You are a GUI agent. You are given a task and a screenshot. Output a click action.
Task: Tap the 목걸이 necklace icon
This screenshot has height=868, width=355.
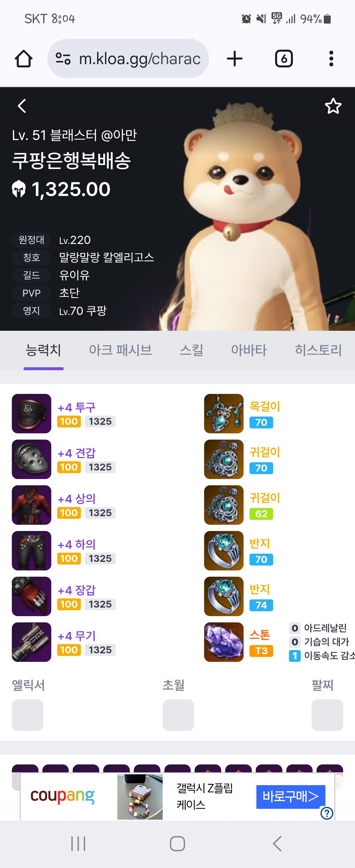pos(224,413)
